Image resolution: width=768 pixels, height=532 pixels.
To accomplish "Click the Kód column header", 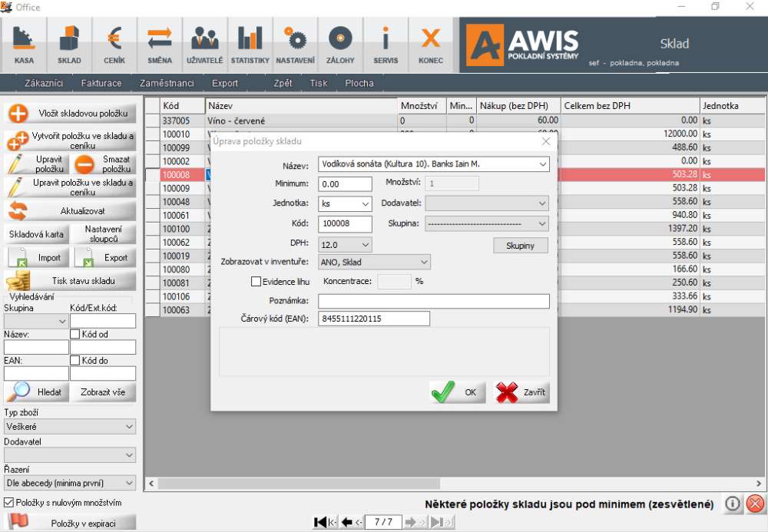I will coord(182,106).
